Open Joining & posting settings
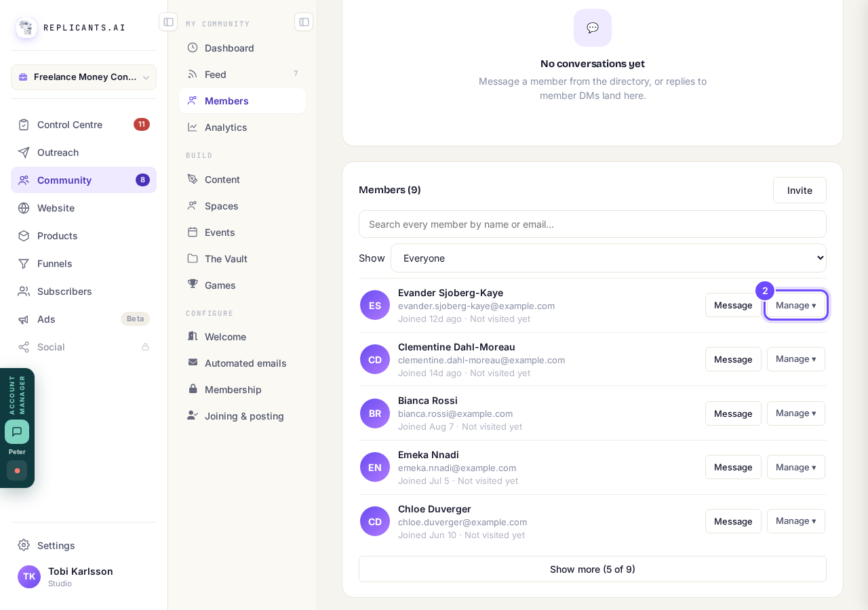 click(242, 415)
